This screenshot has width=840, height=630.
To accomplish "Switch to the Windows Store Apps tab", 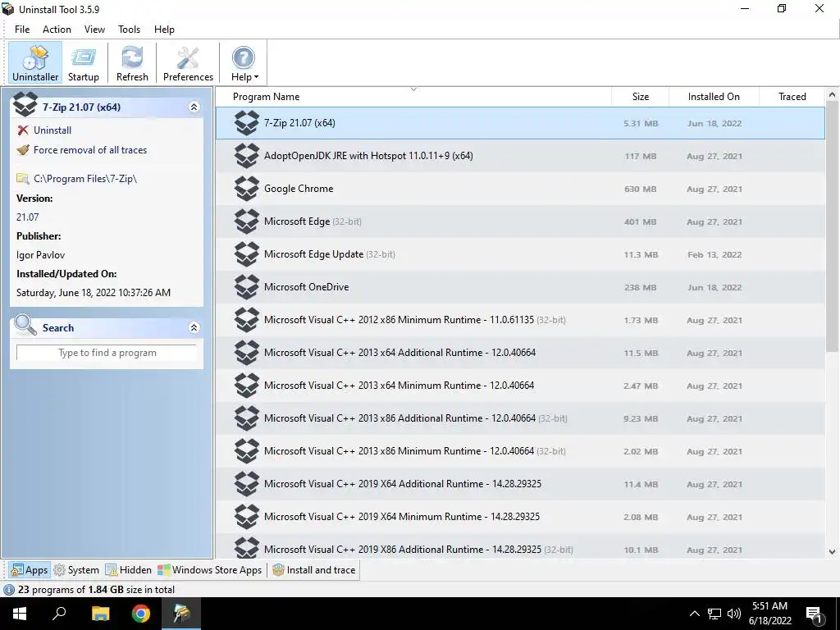I will click(x=209, y=570).
